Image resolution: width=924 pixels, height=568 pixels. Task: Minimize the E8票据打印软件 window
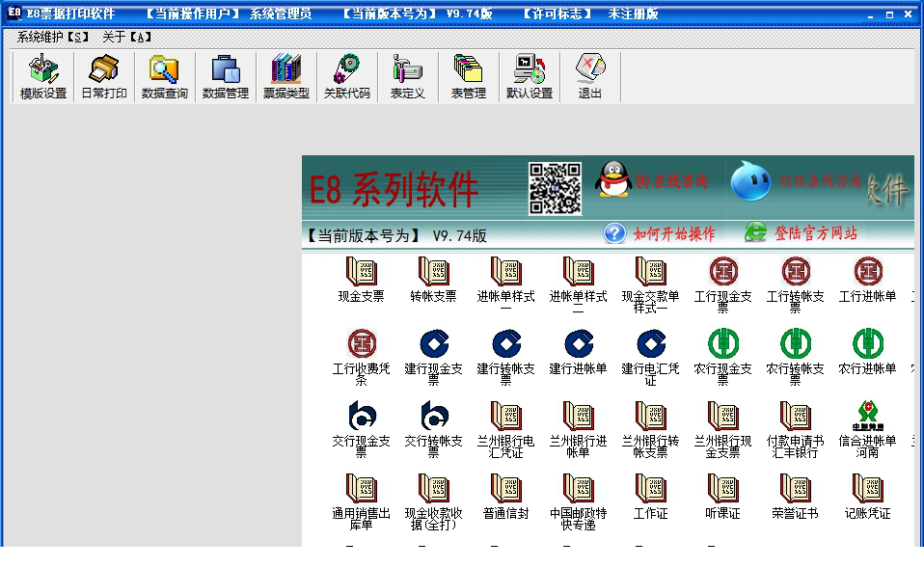[871, 14]
